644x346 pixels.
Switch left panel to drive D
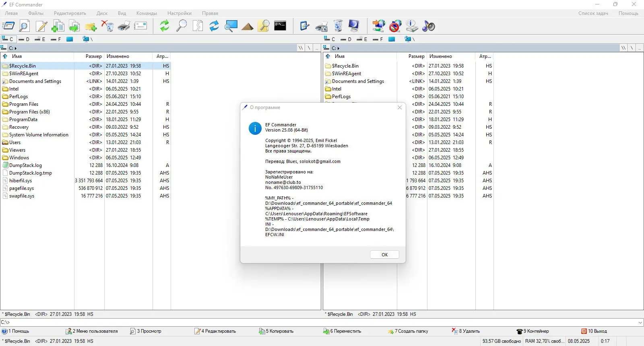24,39
